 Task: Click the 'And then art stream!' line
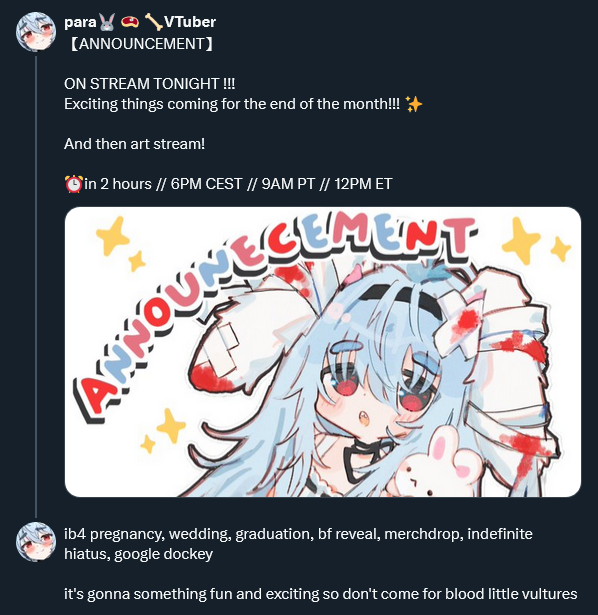click(x=135, y=144)
